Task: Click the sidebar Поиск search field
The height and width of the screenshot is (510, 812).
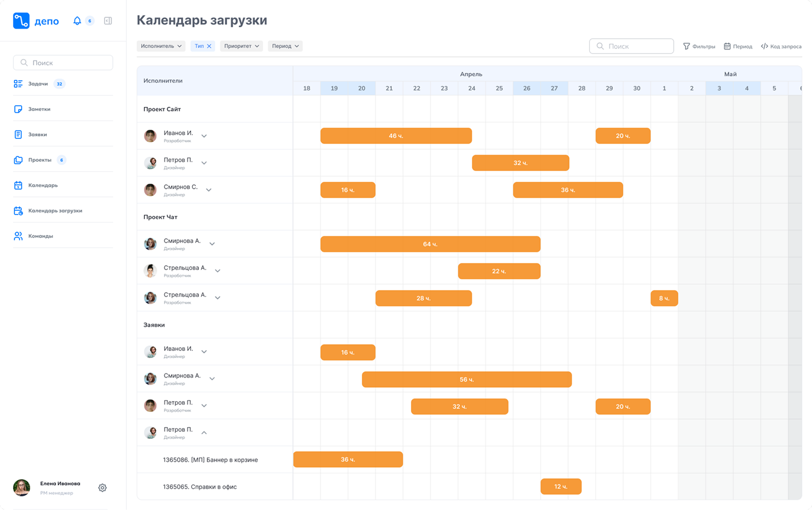Action: click(x=63, y=63)
